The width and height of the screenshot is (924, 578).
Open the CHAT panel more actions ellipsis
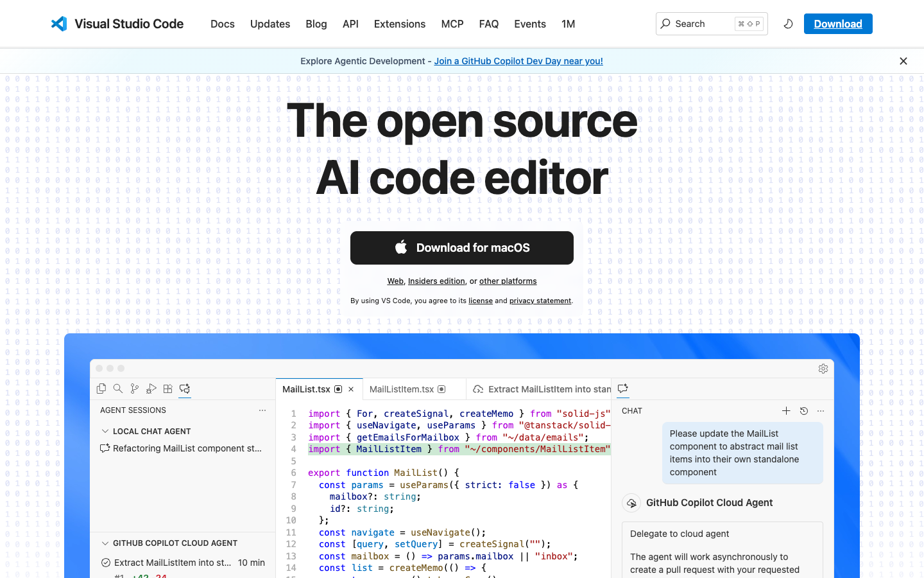821,411
